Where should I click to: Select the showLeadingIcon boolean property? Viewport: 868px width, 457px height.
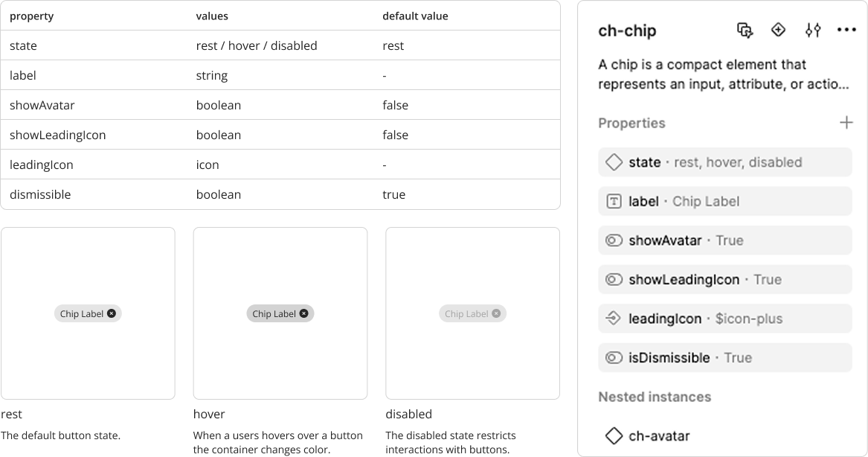tap(724, 280)
